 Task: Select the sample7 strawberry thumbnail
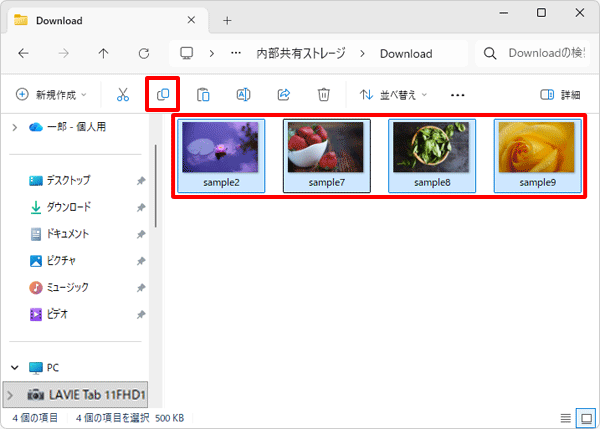[x=327, y=156]
